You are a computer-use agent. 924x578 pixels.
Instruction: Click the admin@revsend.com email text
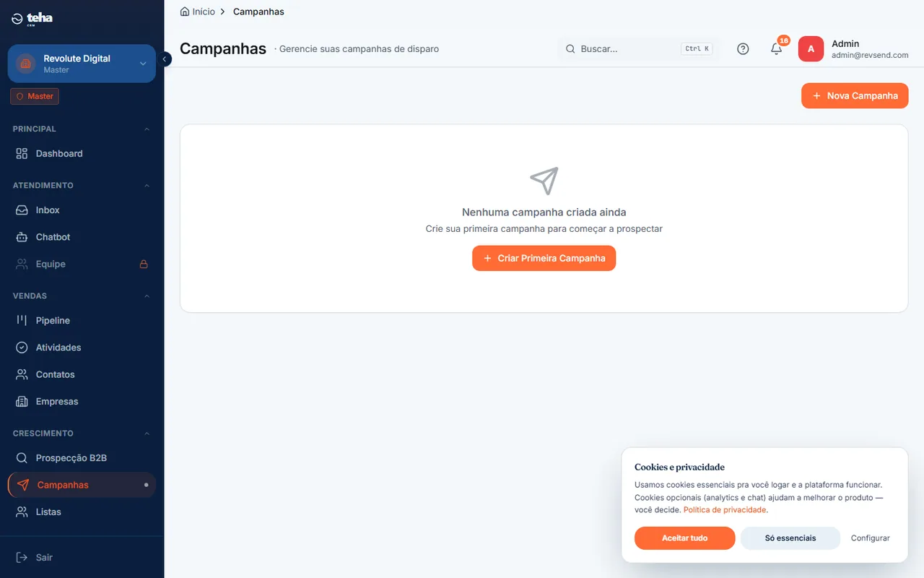coord(870,55)
